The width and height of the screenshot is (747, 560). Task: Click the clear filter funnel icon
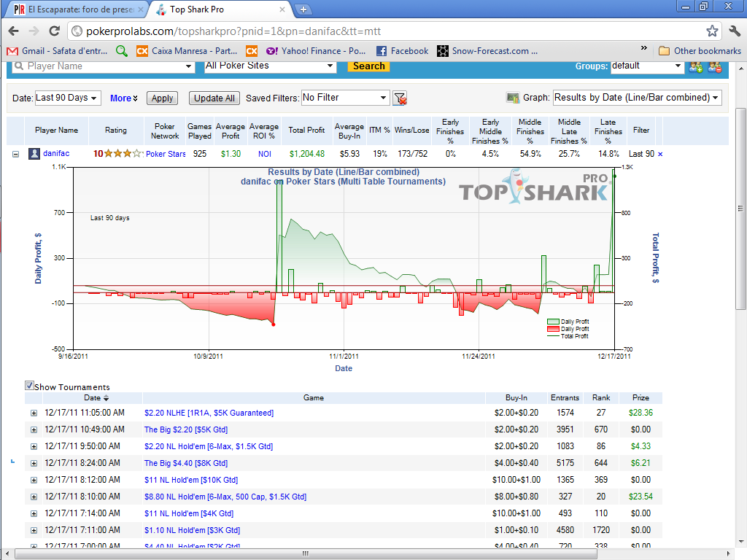tap(400, 98)
